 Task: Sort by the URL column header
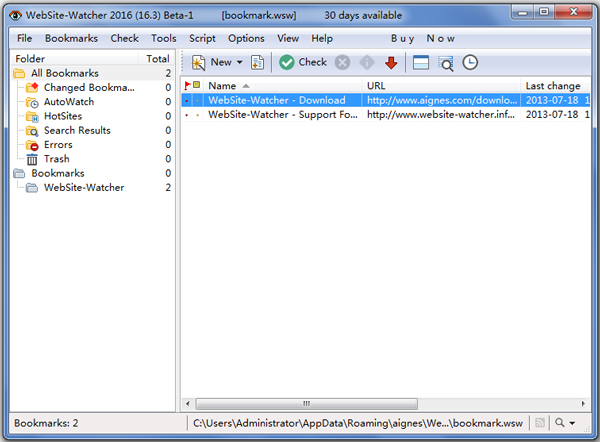coord(441,86)
